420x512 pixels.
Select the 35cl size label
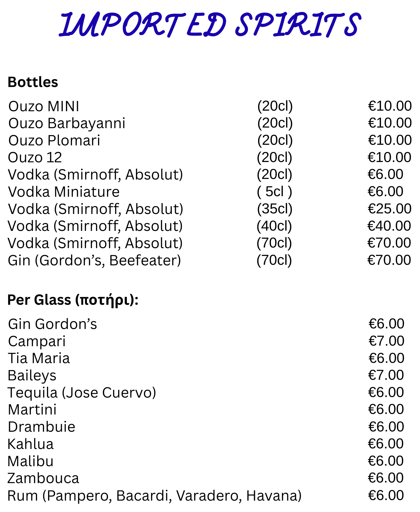coord(275,209)
